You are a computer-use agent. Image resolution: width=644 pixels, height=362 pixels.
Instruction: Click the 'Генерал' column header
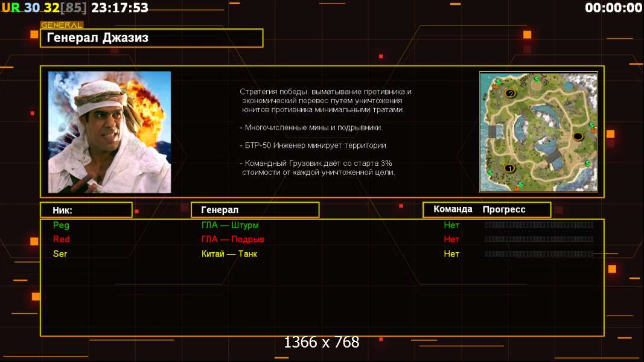pyautogui.click(x=255, y=210)
